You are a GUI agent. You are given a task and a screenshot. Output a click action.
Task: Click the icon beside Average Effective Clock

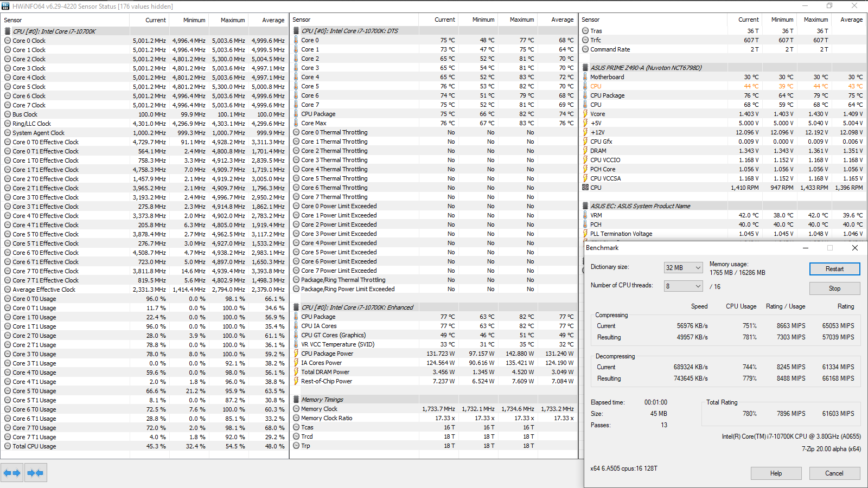(x=8, y=290)
